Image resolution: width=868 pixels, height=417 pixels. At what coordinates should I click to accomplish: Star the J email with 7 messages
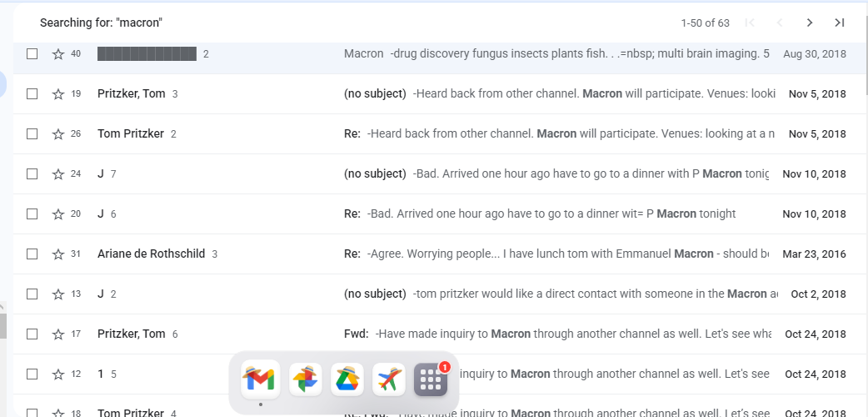pyautogui.click(x=58, y=173)
